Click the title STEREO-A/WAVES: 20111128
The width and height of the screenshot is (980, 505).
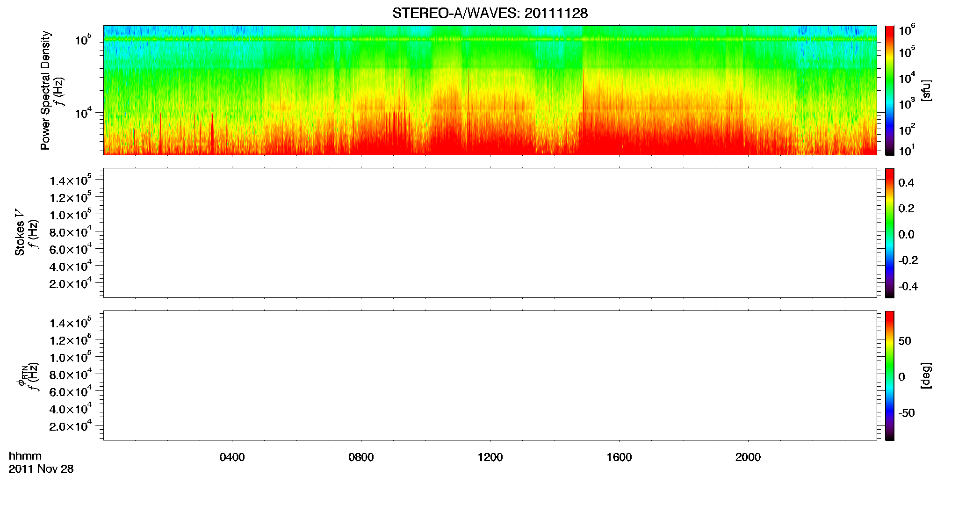coord(490,13)
